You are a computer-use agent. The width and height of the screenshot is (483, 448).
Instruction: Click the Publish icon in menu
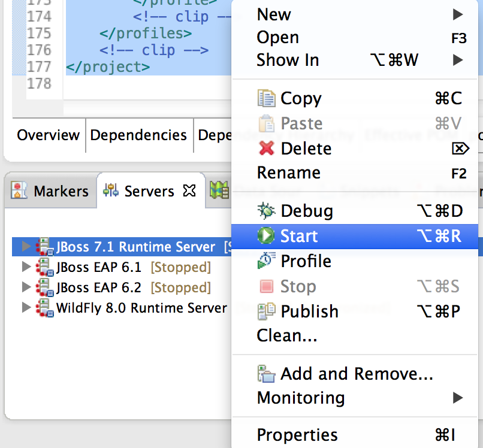tap(266, 311)
